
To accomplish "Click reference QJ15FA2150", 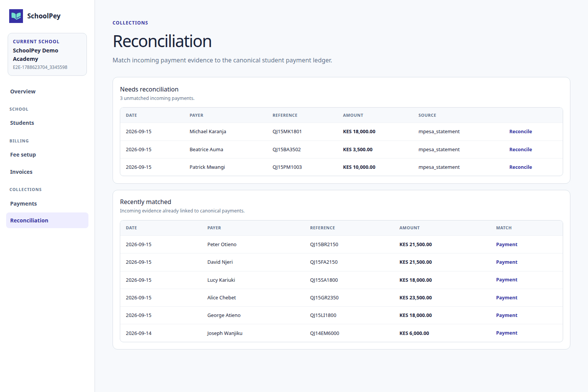I will (324, 262).
